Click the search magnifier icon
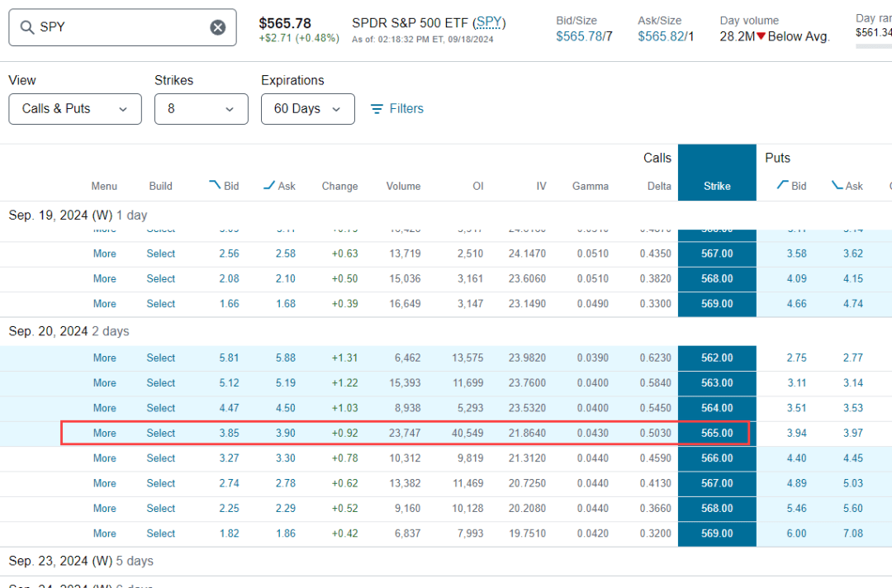Viewport: 892px width, 588px height. click(x=26, y=27)
